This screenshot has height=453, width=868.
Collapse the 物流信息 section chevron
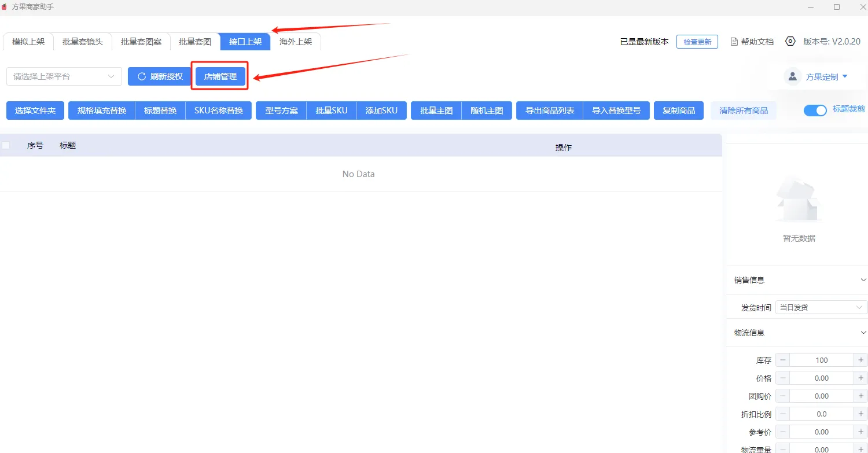point(863,333)
